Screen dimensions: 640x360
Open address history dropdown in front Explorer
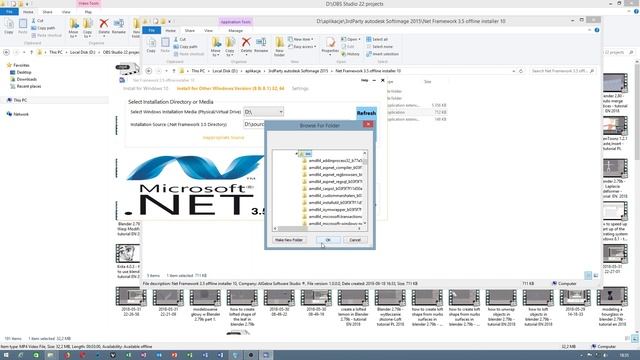513,71
